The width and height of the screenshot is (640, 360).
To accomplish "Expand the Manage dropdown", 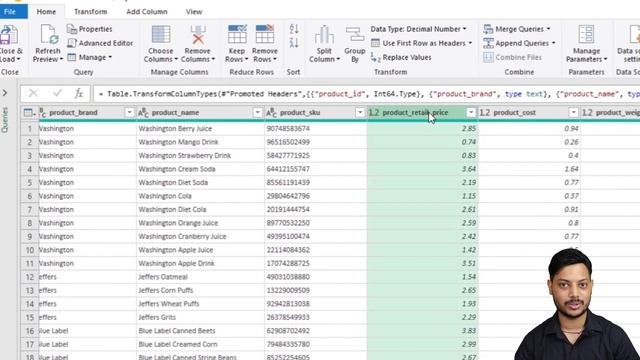I will 89,57.
